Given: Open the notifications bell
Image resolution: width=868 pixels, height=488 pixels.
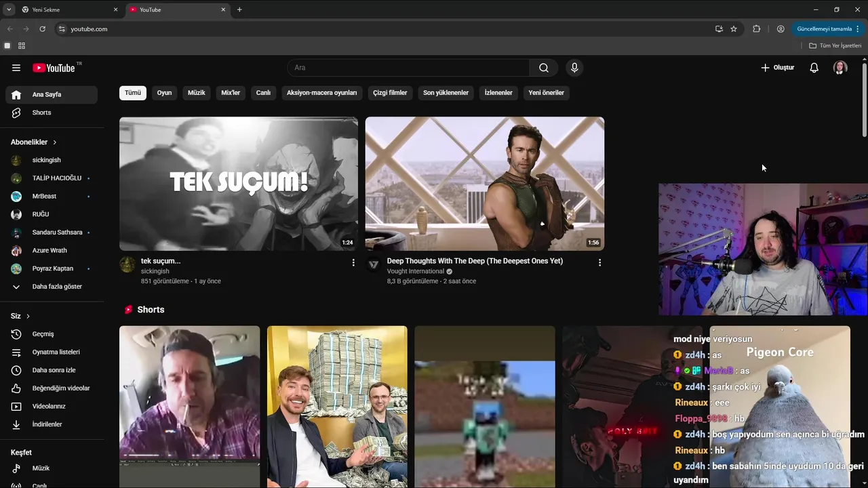Looking at the screenshot, I should pos(814,68).
